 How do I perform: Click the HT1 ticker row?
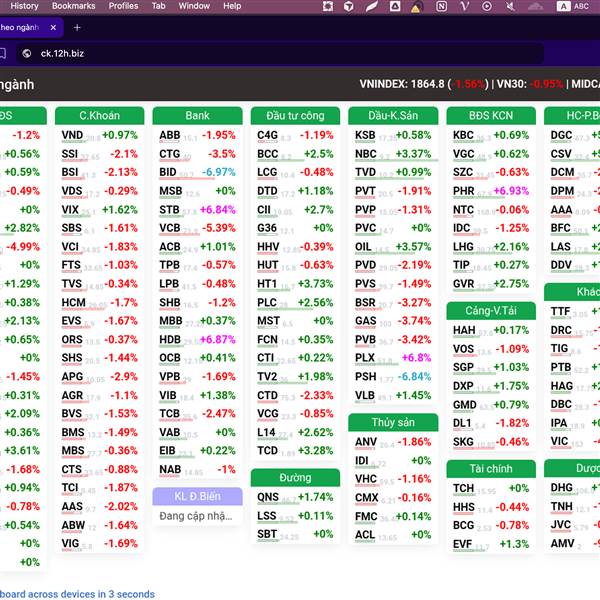295,284
